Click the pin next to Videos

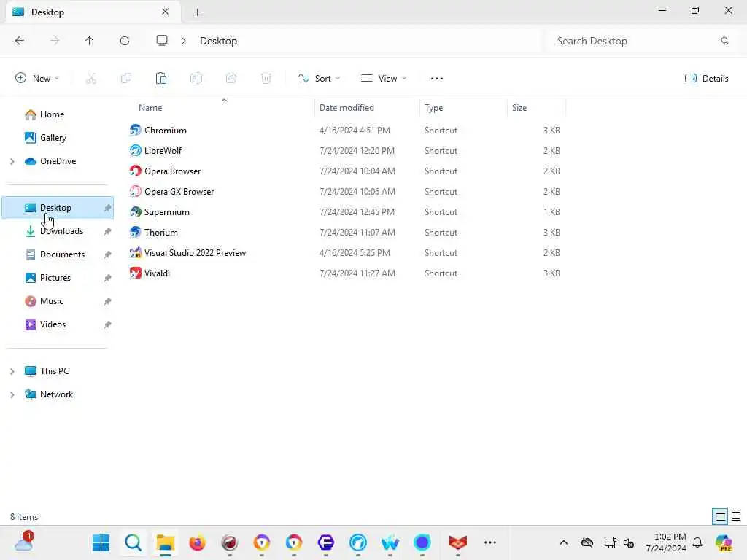click(x=108, y=324)
